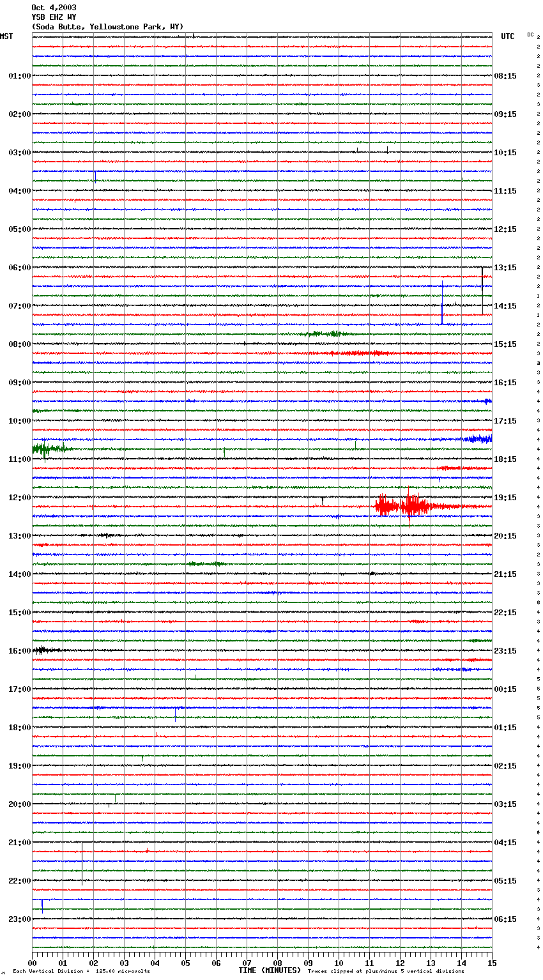Click the '22:00' MST time label
Image resolution: width=543 pixels, height=980 pixels.
pyautogui.click(x=20, y=881)
